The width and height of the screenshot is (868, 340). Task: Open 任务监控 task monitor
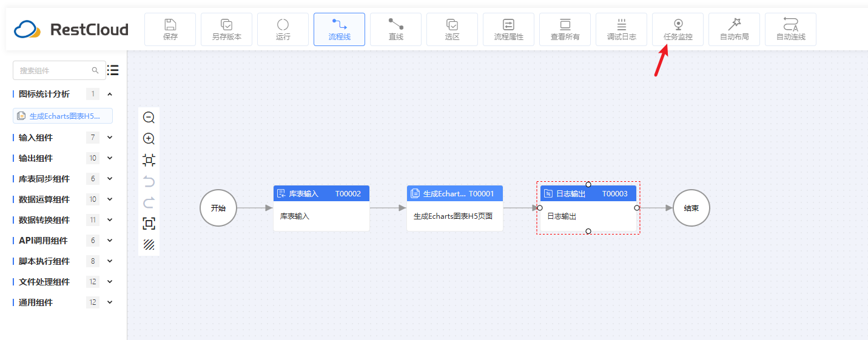(x=678, y=29)
